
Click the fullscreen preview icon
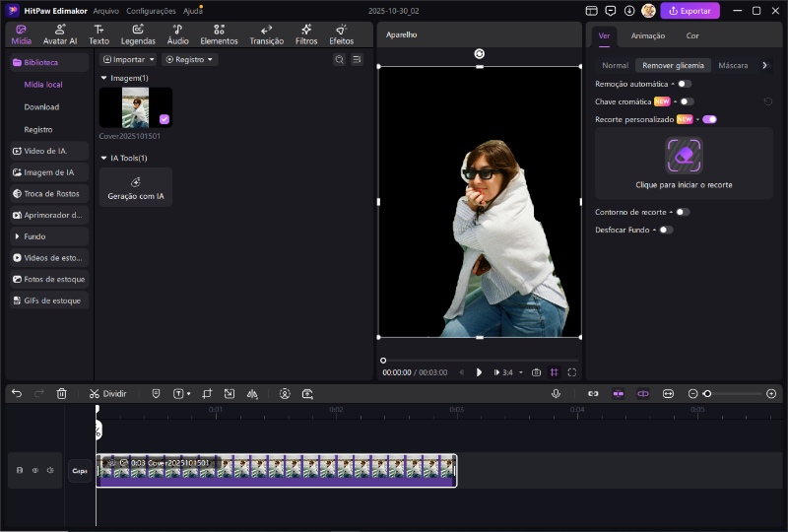pyautogui.click(x=572, y=372)
